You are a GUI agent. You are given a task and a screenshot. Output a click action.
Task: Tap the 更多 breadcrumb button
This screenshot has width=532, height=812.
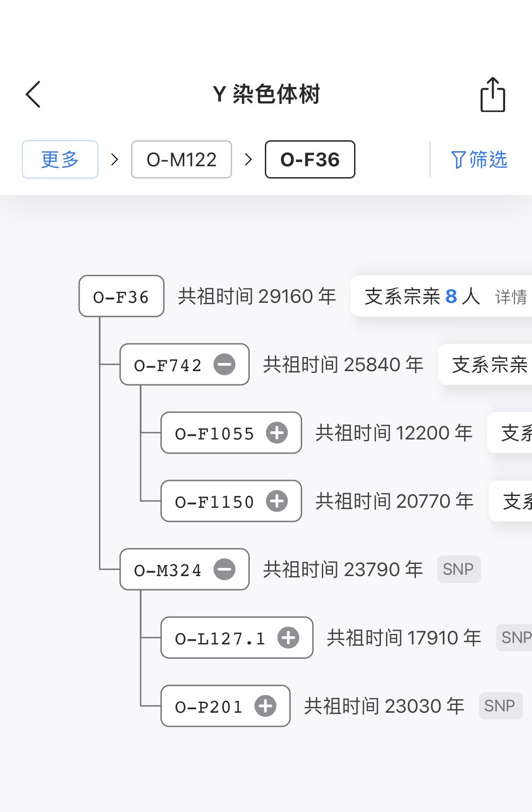click(60, 160)
